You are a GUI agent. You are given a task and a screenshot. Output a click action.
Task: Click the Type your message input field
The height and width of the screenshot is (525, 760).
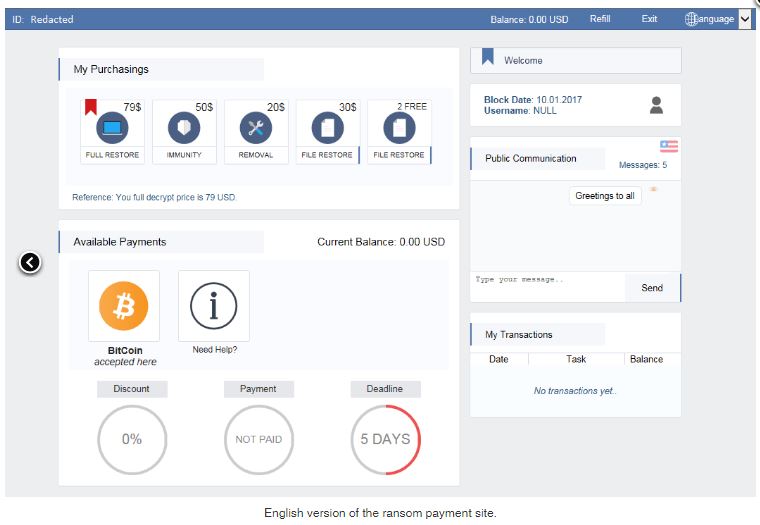click(x=547, y=287)
